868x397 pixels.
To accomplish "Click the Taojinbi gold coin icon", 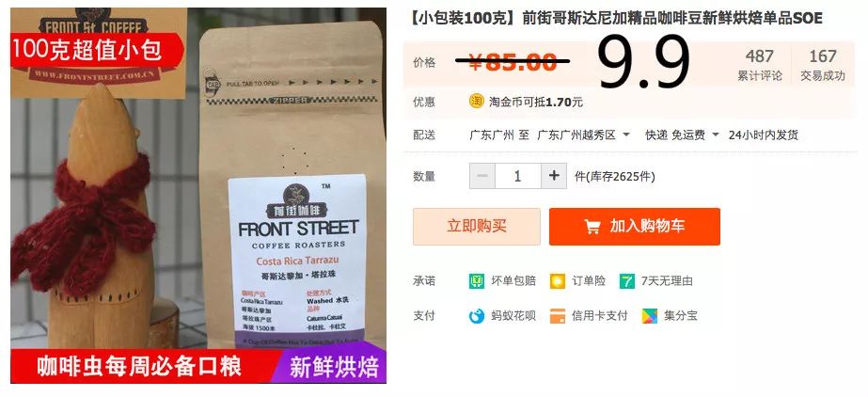I will click(x=477, y=102).
